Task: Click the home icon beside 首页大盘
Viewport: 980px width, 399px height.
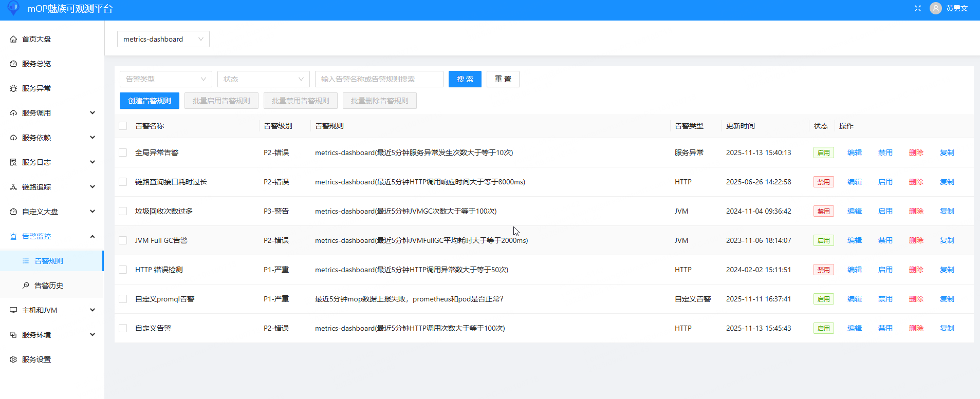Action: 13,39
